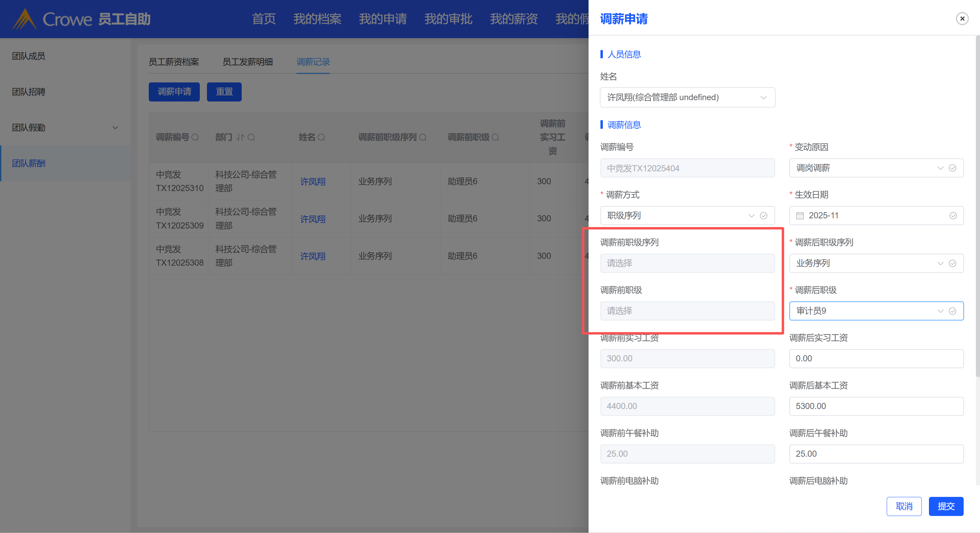Click search icon in 调薪编号 column

(x=195, y=137)
